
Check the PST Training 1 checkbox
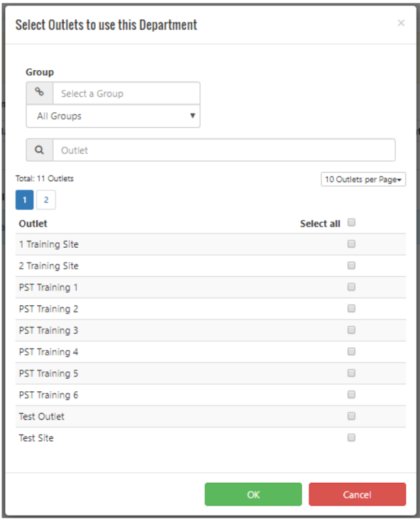click(x=351, y=287)
